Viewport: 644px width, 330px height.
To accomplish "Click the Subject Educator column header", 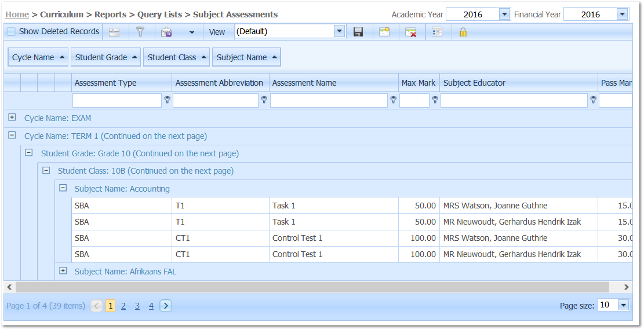I will [519, 83].
